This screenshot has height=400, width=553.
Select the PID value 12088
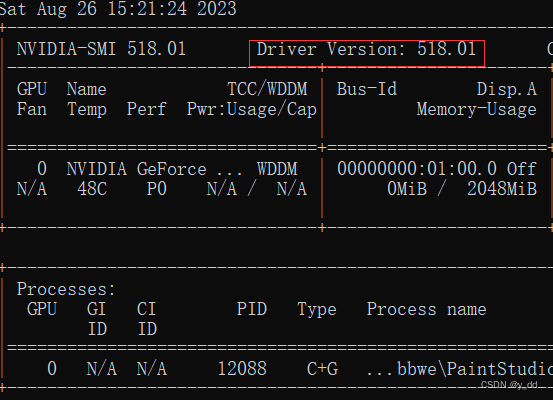[x=242, y=369]
